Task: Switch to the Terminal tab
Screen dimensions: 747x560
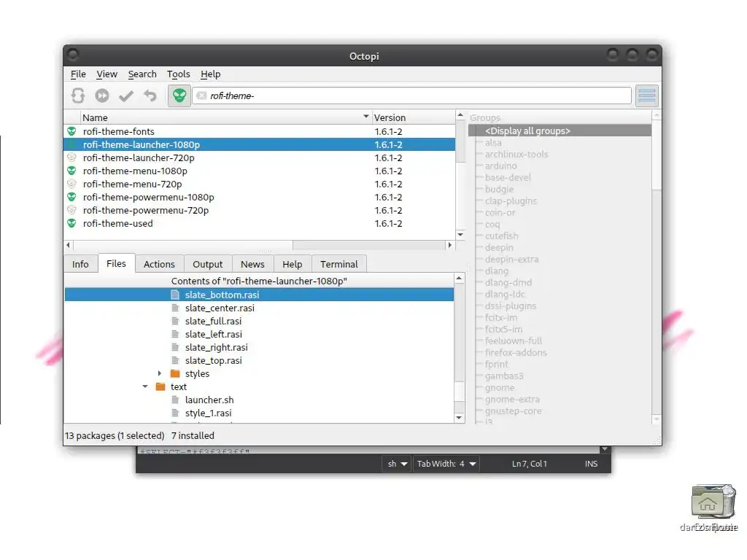Action: (x=338, y=264)
